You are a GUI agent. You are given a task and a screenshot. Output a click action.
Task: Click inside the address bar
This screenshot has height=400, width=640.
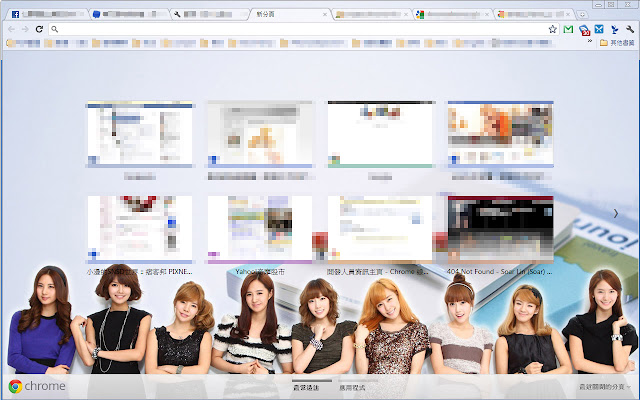point(302,29)
